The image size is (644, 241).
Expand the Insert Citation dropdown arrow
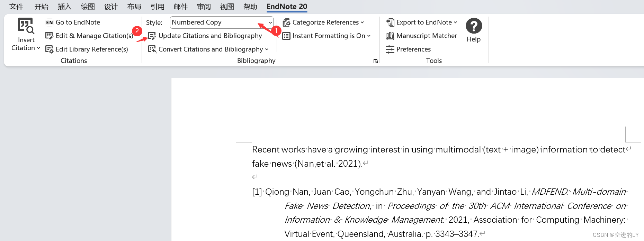tap(38, 48)
